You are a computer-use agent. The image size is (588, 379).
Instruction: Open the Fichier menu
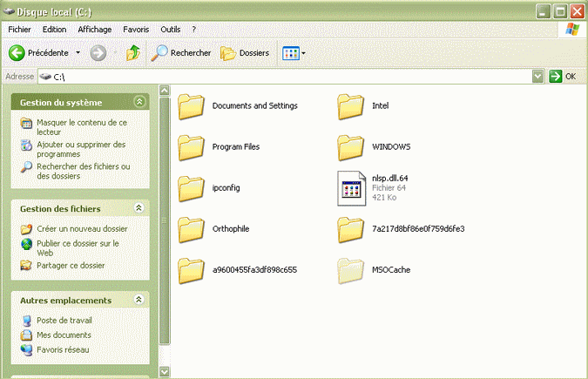pyautogui.click(x=19, y=30)
